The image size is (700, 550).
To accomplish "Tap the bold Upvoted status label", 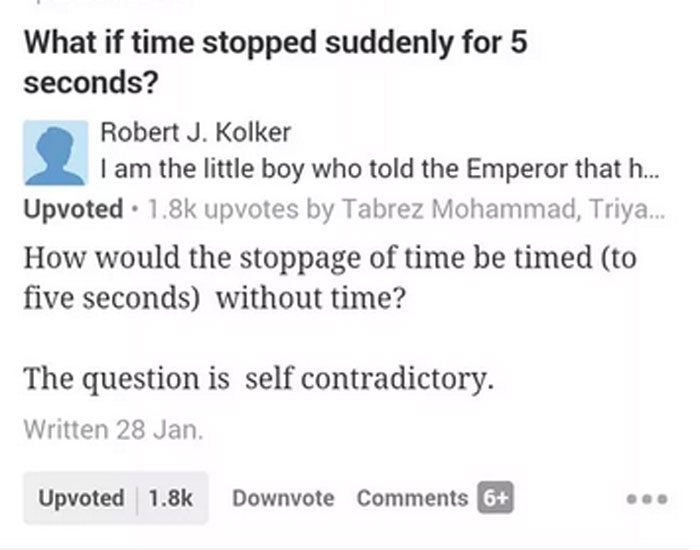I will (x=73, y=209).
